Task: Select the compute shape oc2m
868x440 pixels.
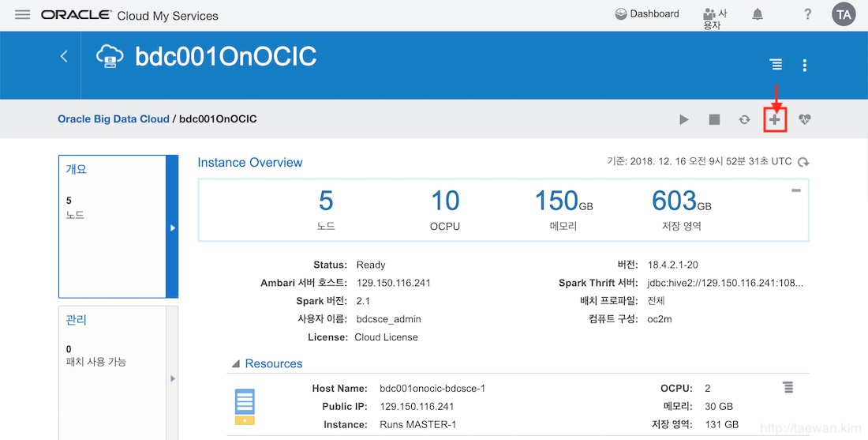Action: 660,319
